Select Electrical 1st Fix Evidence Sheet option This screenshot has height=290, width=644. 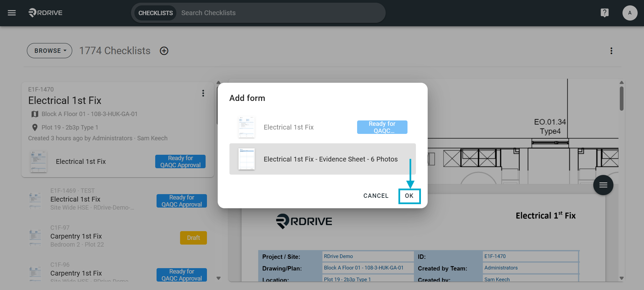click(323, 159)
